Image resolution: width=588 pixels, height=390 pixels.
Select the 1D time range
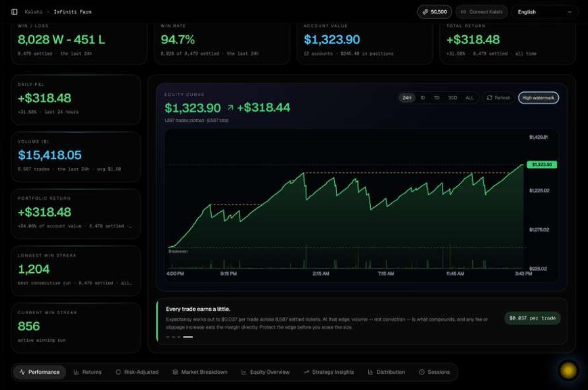click(423, 98)
